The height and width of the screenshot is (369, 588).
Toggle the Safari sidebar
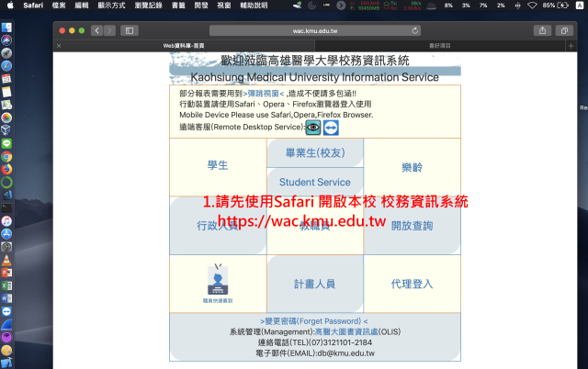(130, 30)
